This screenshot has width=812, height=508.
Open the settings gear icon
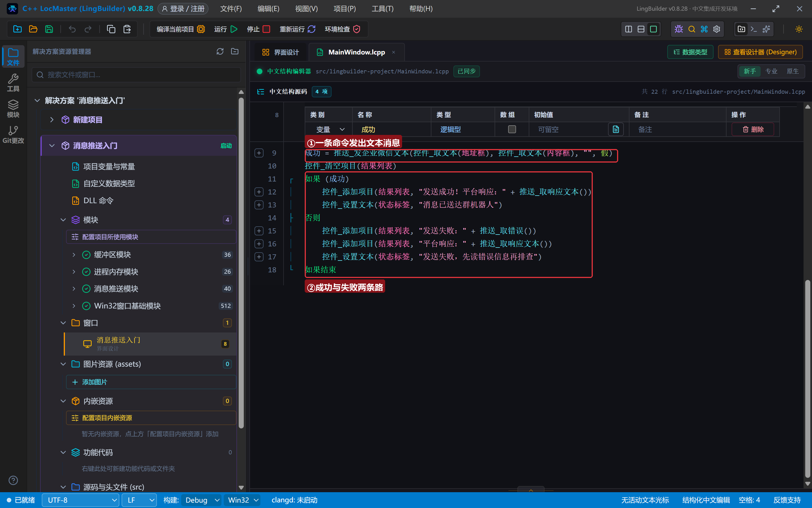[x=716, y=29]
